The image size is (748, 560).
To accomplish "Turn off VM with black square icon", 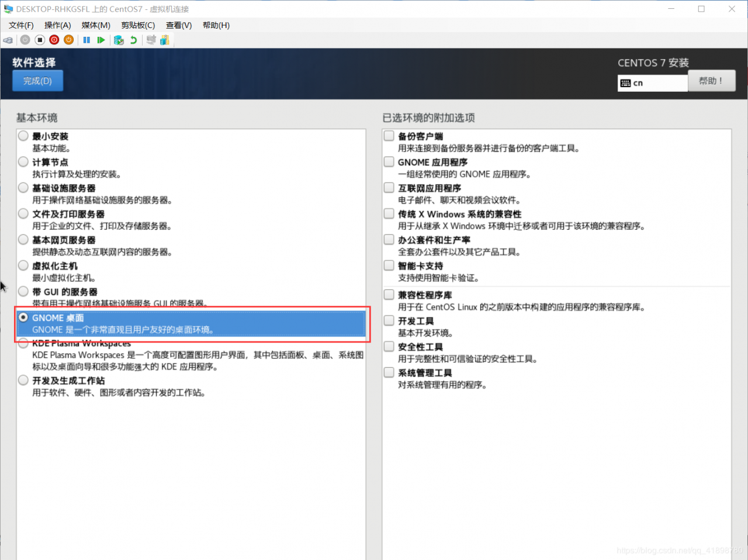I will point(40,40).
